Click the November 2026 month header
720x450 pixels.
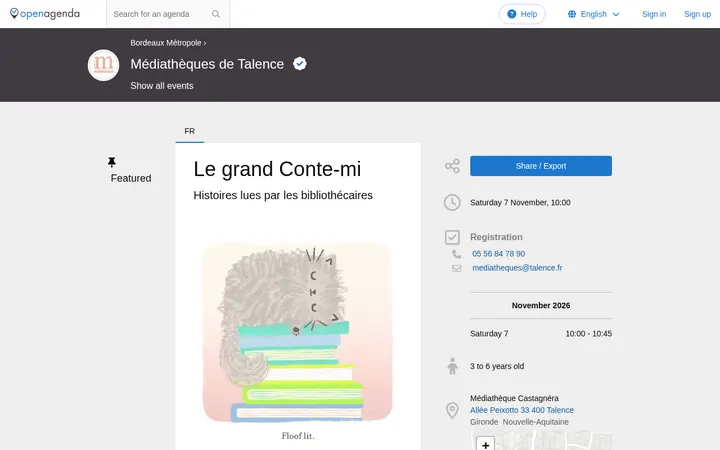[x=541, y=305]
